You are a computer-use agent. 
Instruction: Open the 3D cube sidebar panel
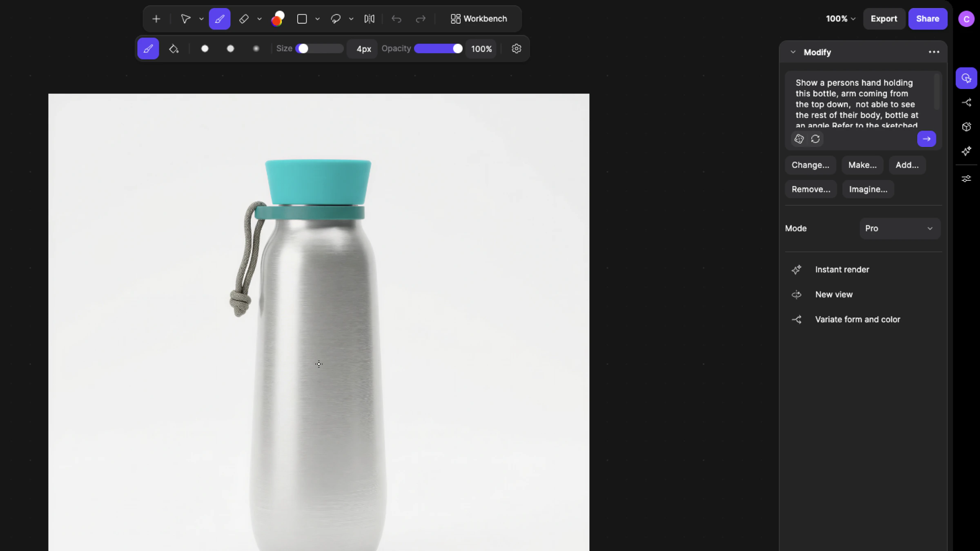(966, 127)
